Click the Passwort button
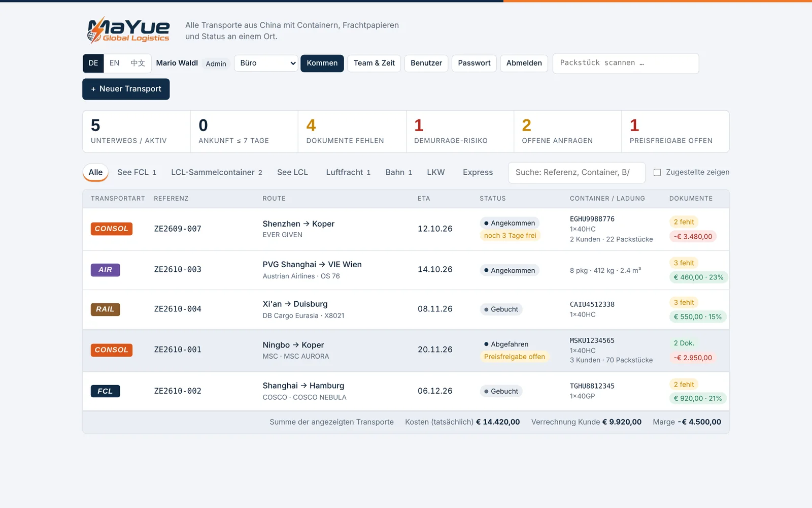The image size is (812, 508). click(474, 63)
